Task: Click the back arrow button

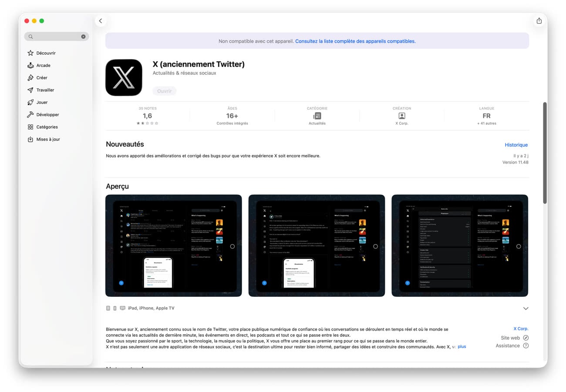Action: (101, 21)
